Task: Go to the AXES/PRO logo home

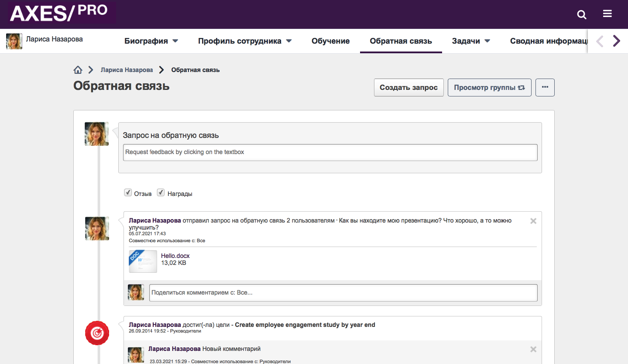Action: tap(59, 13)
